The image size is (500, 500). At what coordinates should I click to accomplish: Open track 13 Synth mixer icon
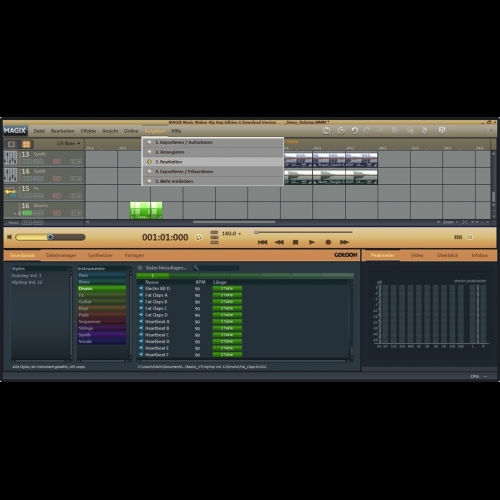(x=10, y=158)
